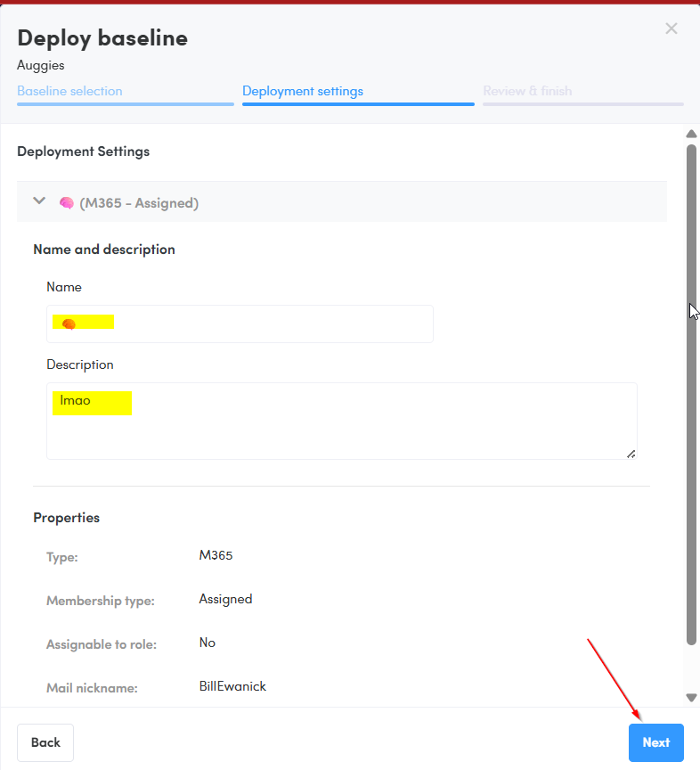Click the Membership type value Assigned
The width and height of the screenshot is (700, 770).
click(225, 599)
